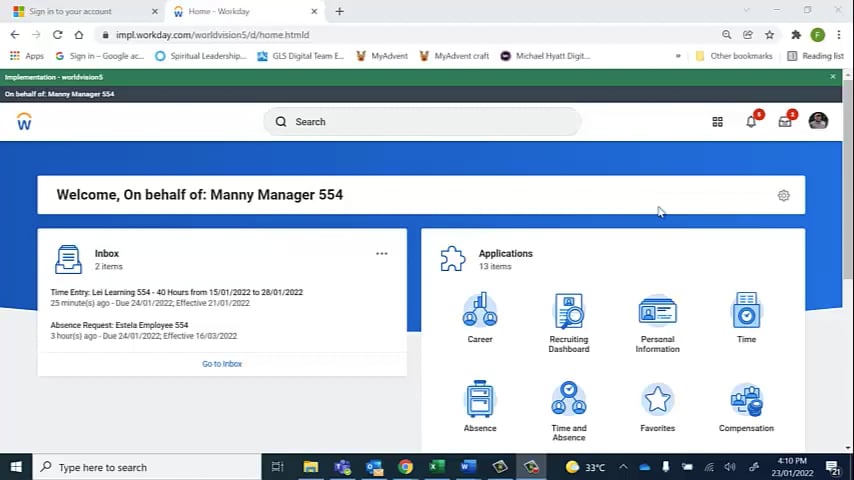Open MyAdvent bookmark

tap(382, 56)
